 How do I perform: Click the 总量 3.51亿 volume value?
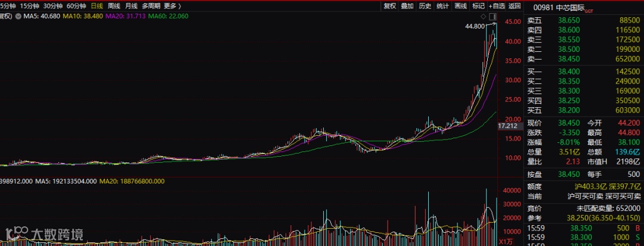[x=569, y=152]
